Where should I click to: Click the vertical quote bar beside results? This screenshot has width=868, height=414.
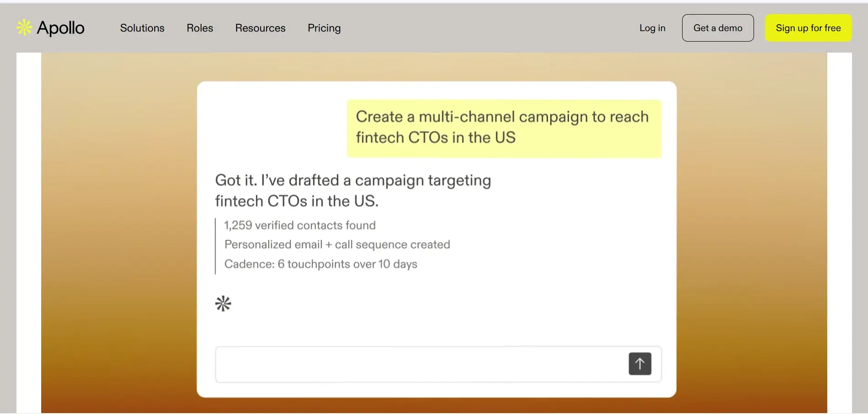point(215,246)
